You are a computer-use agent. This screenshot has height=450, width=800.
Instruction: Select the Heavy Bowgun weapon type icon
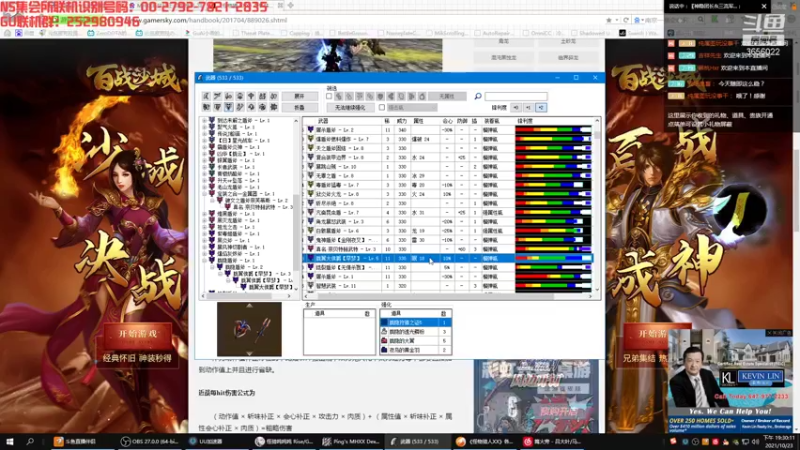point(262,108)
